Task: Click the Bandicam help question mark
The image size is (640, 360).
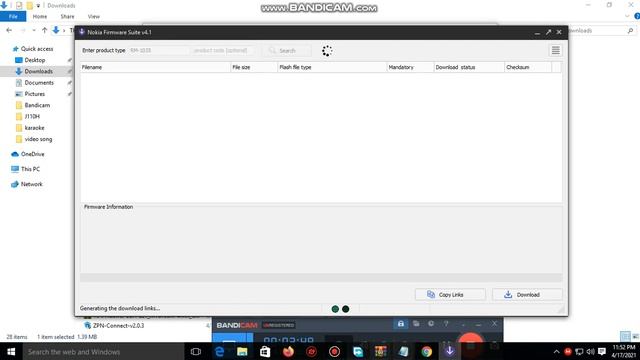Action: (446, 324)
